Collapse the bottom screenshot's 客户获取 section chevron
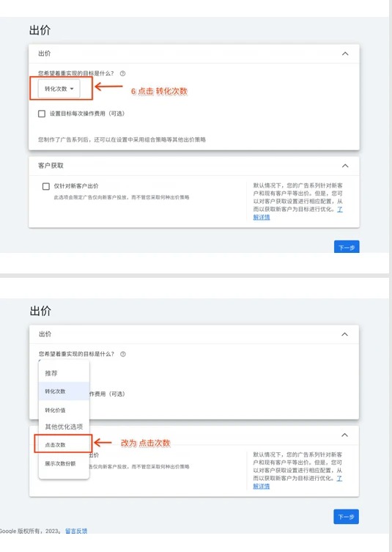Viewport: 392px width, 552px height. (345, 435)
